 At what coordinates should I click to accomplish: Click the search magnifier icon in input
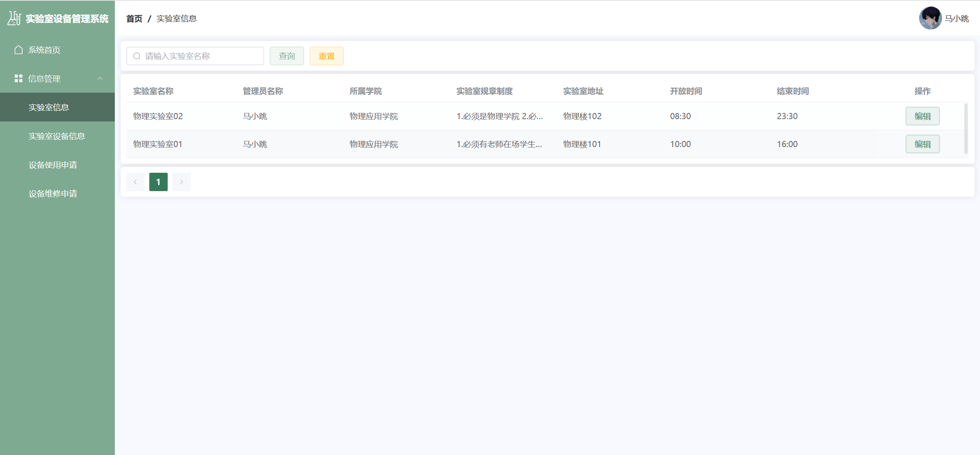(137, 56)
